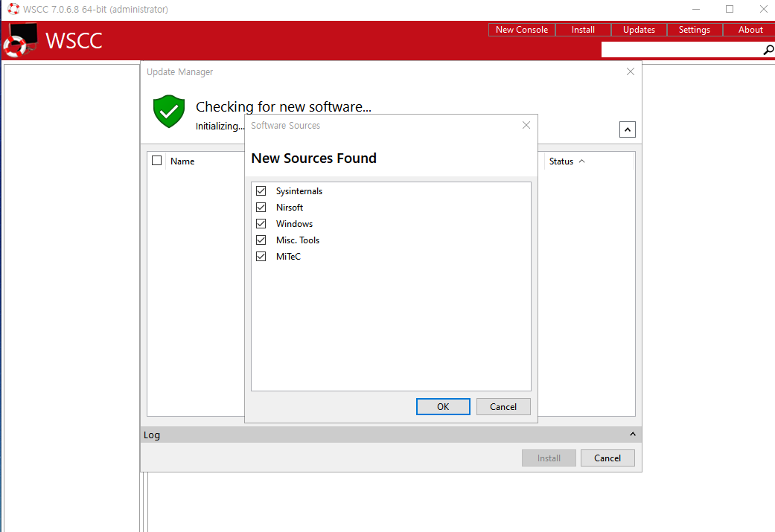Click the green shield check icon
775x532 pixels.
coord(169,111)
